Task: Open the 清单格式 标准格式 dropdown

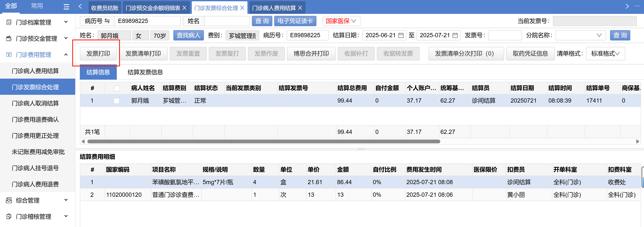Action: 605,54
